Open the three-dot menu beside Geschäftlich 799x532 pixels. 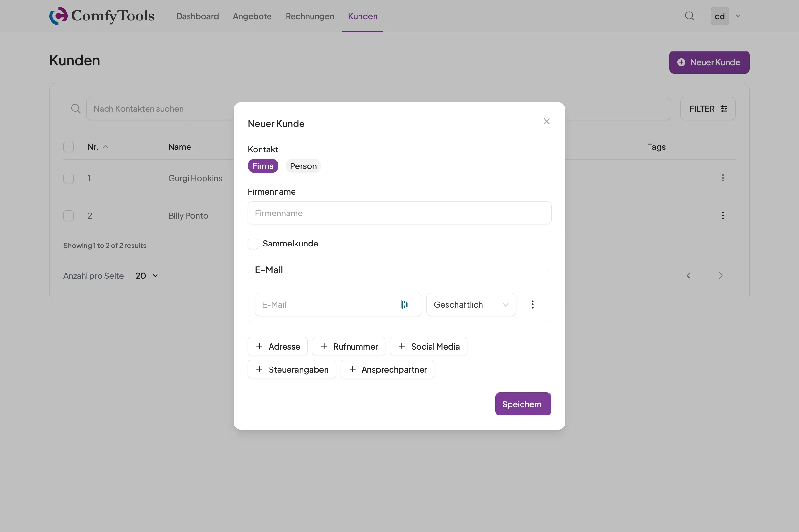[532, 304]
